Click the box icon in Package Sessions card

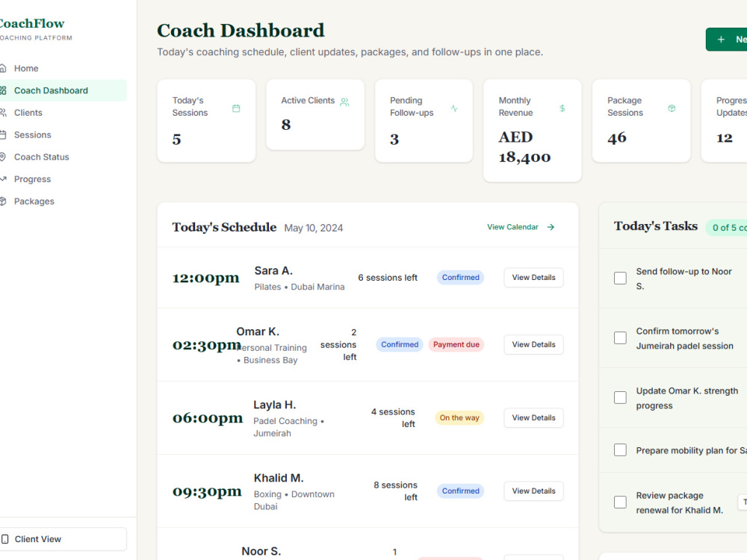click(x=672, y=108)
